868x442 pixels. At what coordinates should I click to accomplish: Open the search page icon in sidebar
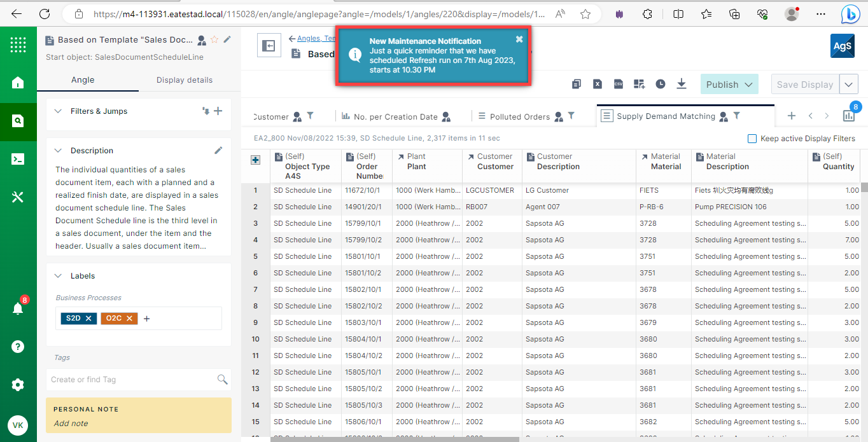(x=18, y=121)
